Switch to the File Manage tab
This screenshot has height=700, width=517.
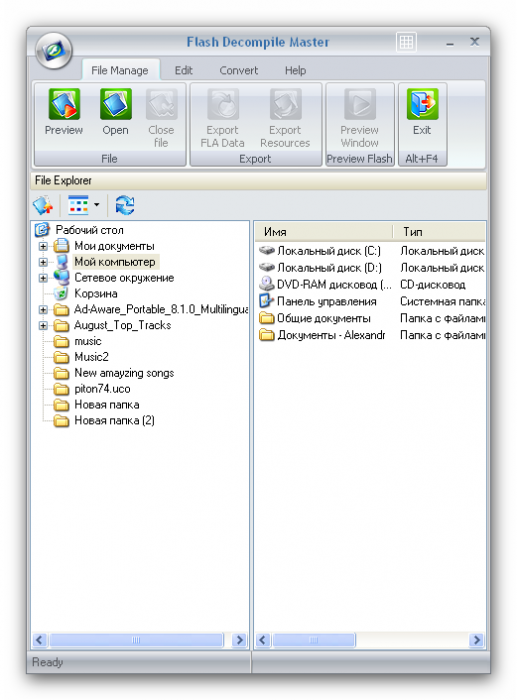(120, 71)
